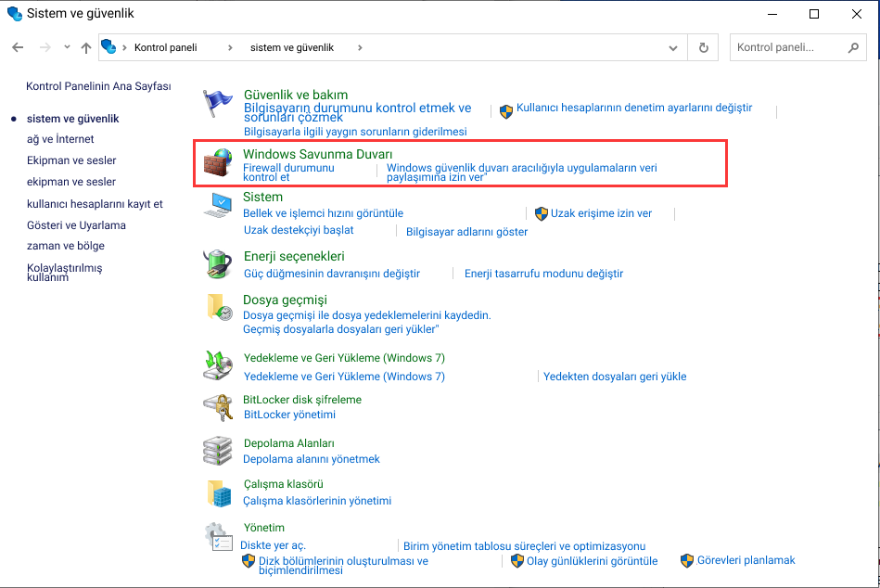Click Birim yönetim tablosu süreçleri ve optimizasyonu

pos(524,546)
